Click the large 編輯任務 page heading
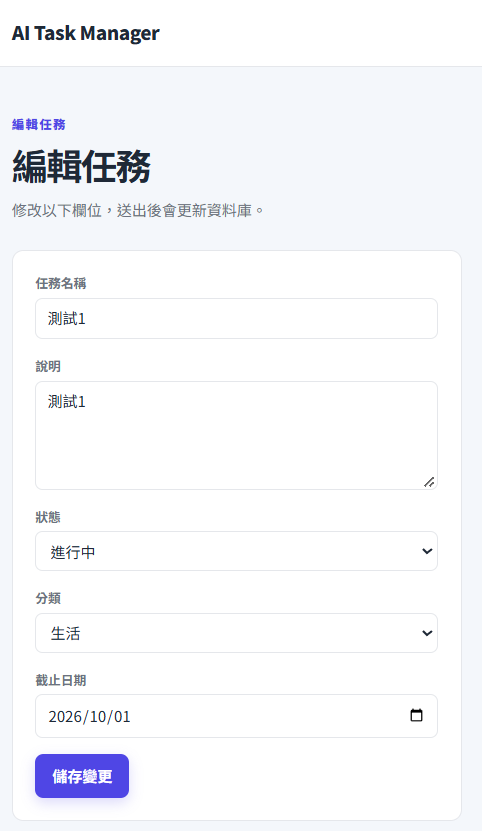 (82, 166)
